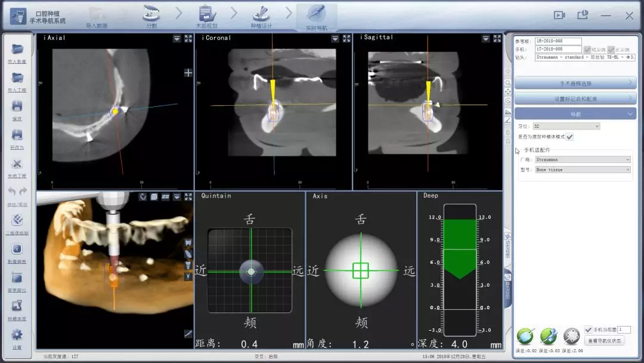
Task: Click the gray marker plate status icon
Action: pyautogui.click(x=571, y=336)
